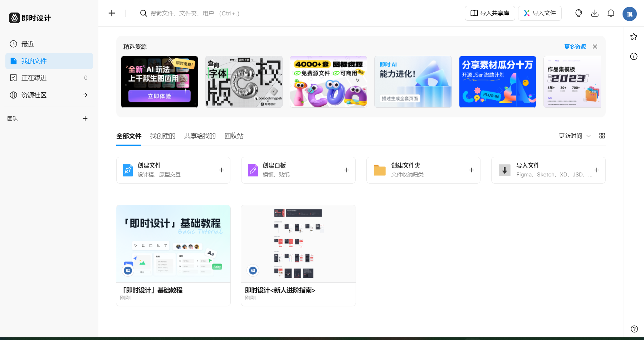Click owner avatar on 基础教程 thumbnail
Viewport: 644px width, 340px height.
point(128,270)
